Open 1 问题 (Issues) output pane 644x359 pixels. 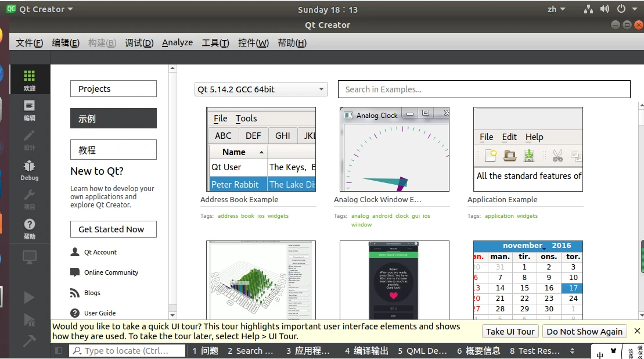(206, 351)
